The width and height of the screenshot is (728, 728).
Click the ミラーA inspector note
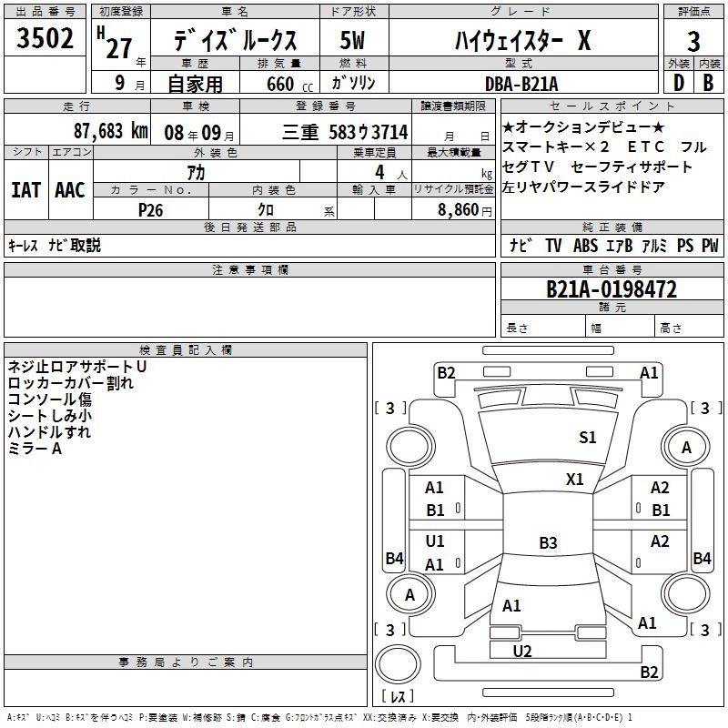coord(35,449)
